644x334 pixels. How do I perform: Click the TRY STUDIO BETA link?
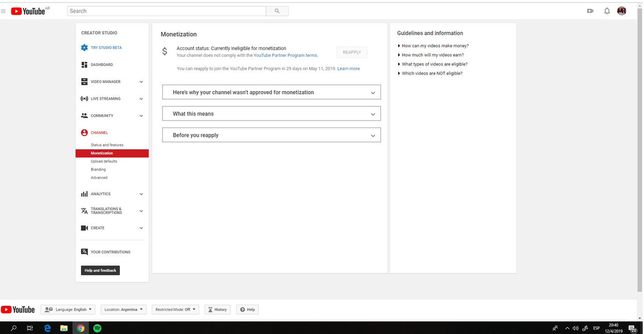tap(106, 48)
